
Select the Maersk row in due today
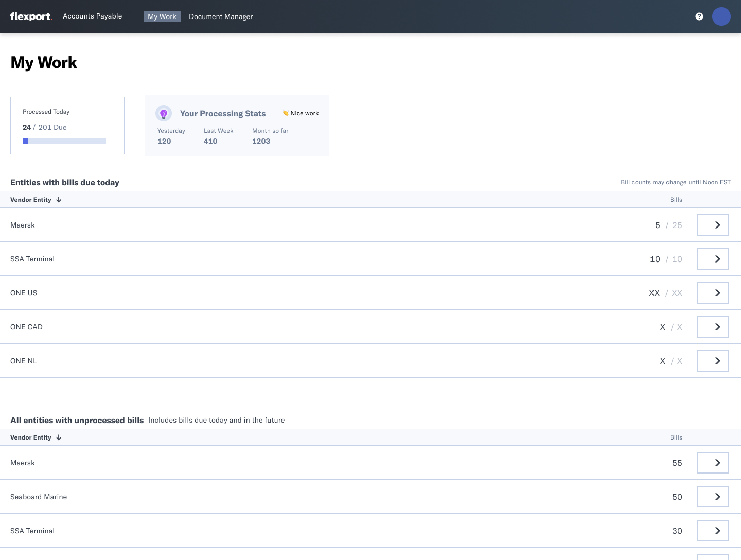[370, 225]
